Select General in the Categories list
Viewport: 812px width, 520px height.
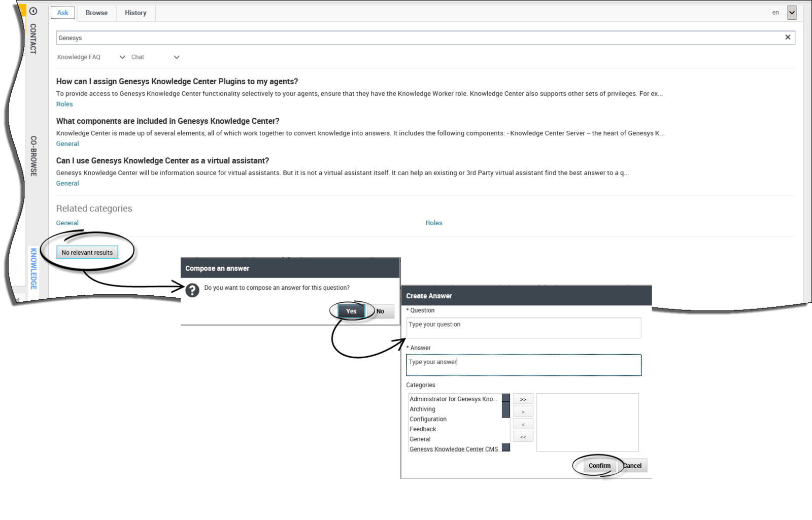[420, 439]
